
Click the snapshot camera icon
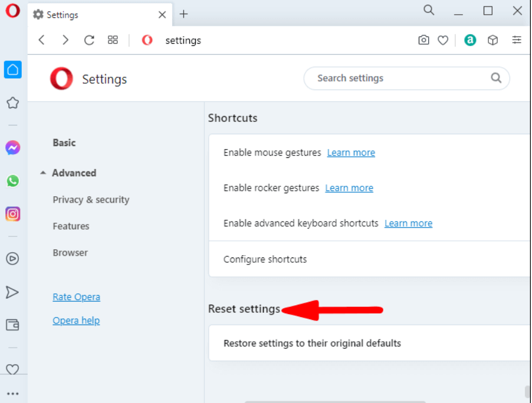tap(423, 40)
